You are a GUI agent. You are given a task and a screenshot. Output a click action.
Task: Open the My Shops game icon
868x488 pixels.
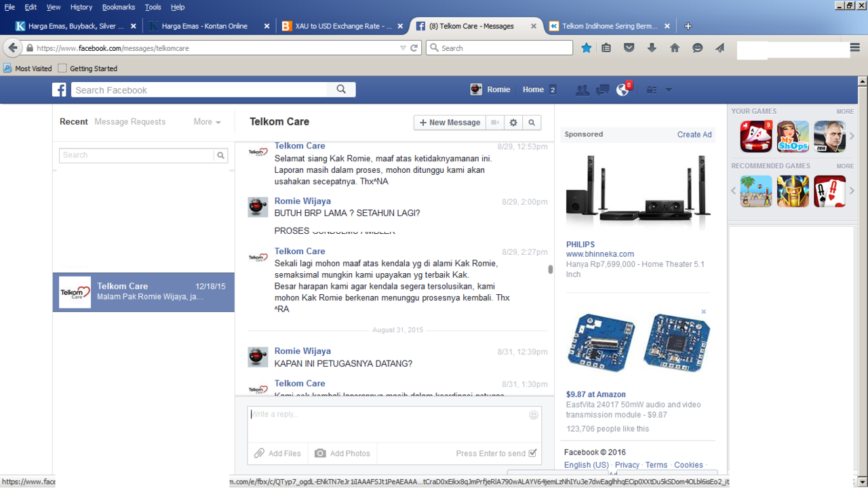pos(793,136)
